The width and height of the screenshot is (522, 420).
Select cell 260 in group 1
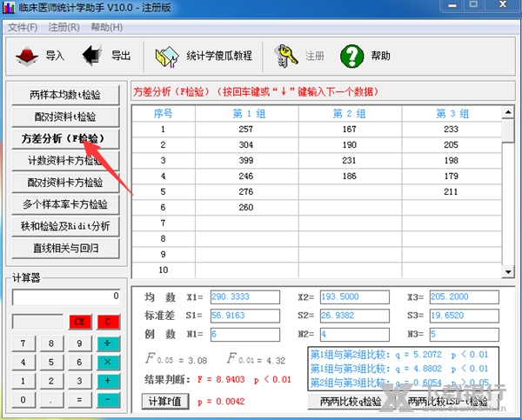coord(247,207)
